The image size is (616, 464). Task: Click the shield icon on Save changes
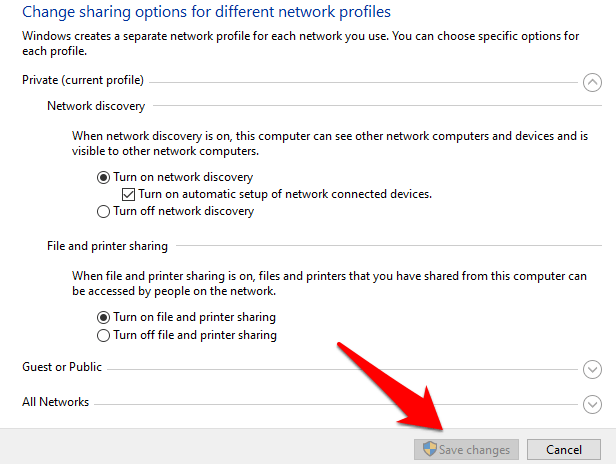pos(429,450)
